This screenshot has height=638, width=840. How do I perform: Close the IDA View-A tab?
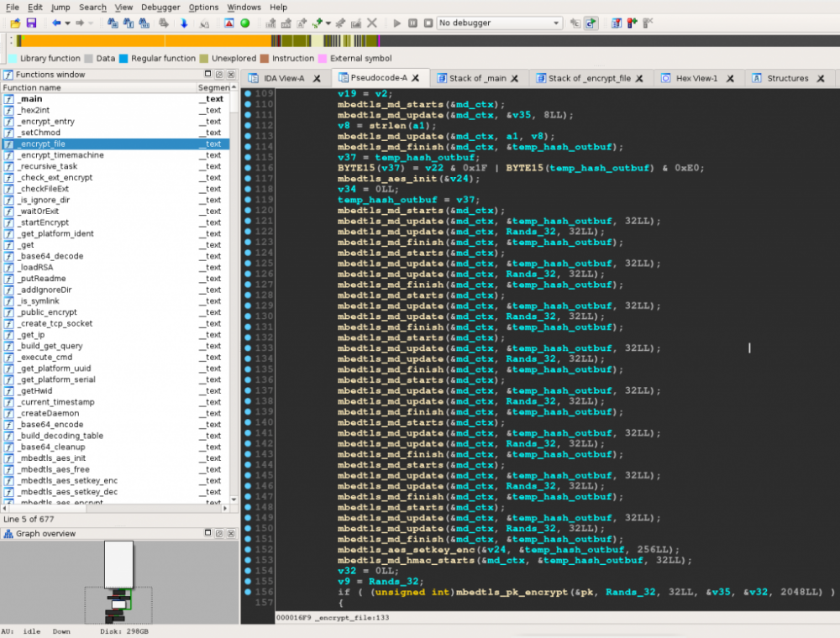[x=317, y=79]
